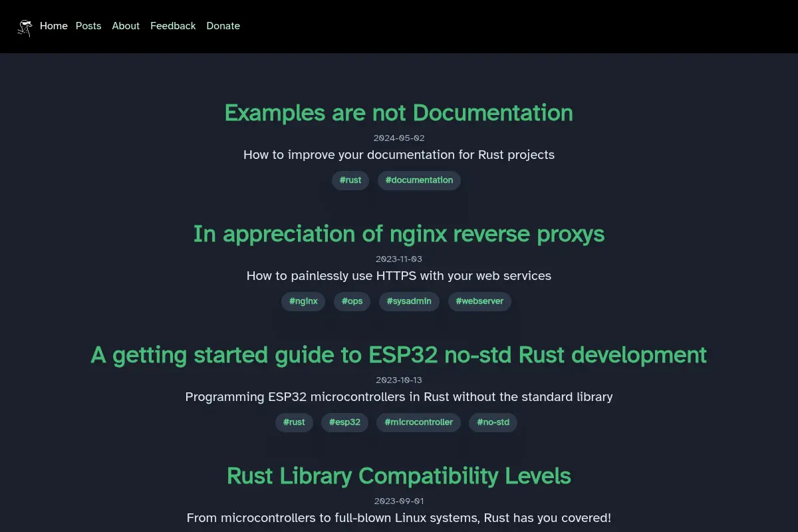Click 'Programming ESP32 microcontrollers in Rust' description

(399, 397)
